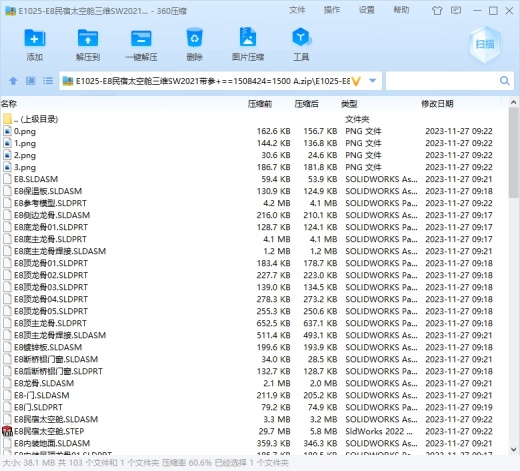Click the 删除 (Delete) trash icon
Image resolution: width=520 pixels, height=471 pixels.
coord(194,38)
